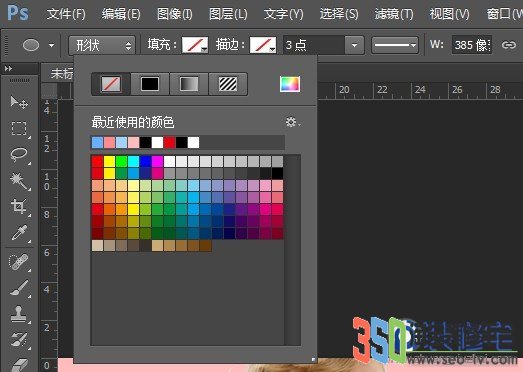Click the Ellipse tool preset icon
The height and width of the screenshot is (372, 523).
click(x=31, y=45)
